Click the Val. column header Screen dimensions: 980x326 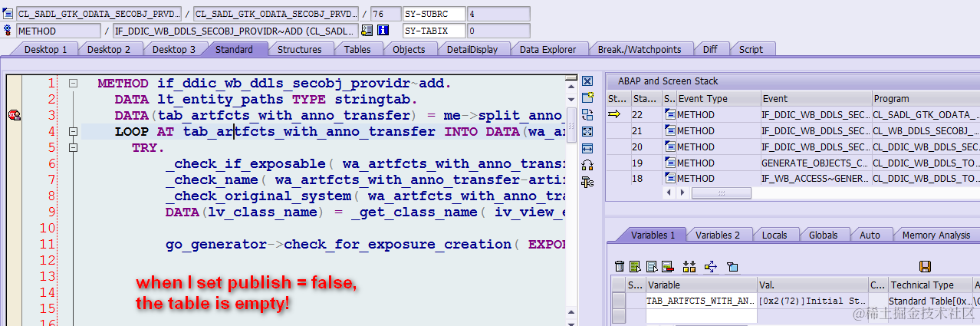pyautogui.click(x=812, y=285)
